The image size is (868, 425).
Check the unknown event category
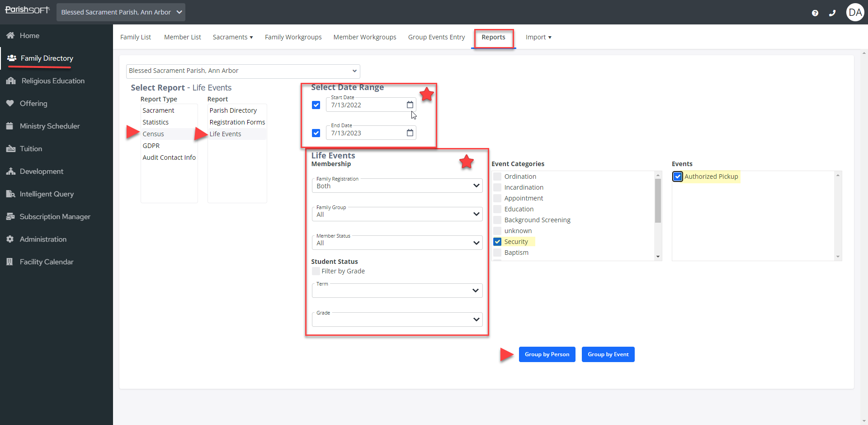point(497,231)
